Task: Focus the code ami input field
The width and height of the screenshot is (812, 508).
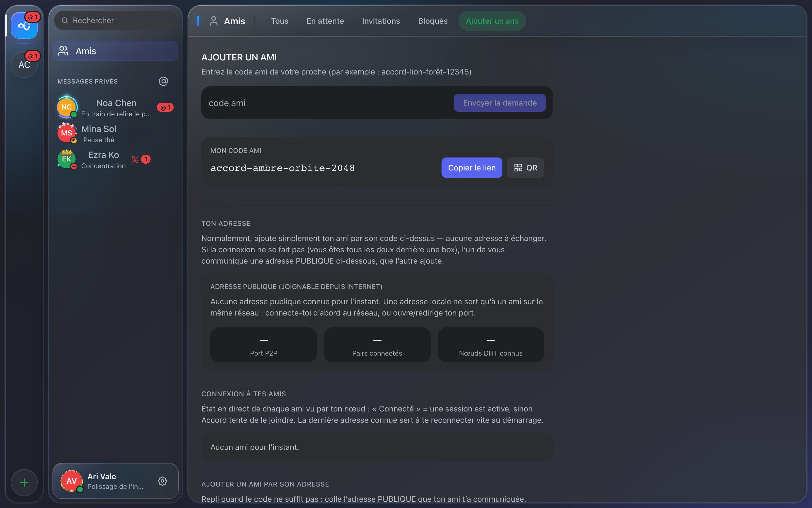Action: pos(328,103)
